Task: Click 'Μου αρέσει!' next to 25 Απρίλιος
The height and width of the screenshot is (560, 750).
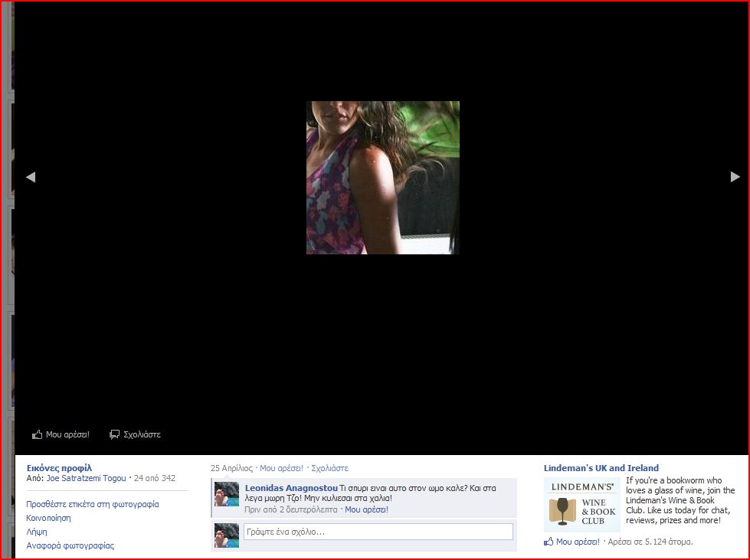Action: [x=281, y=468]
